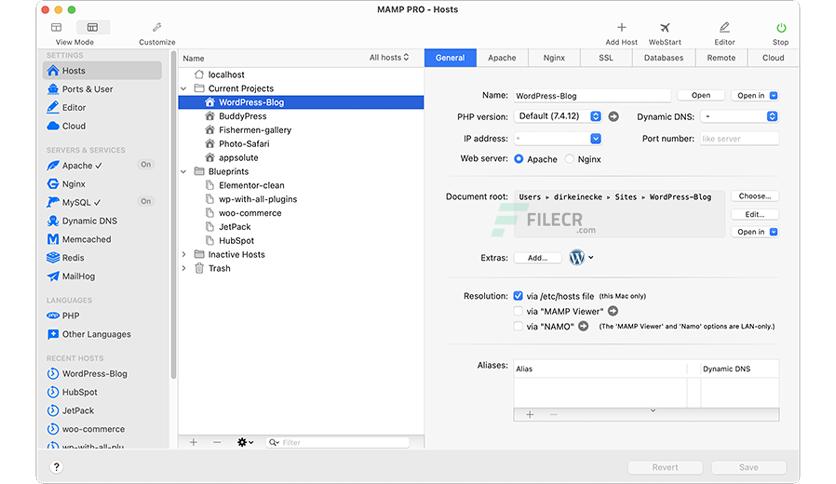Click the WordPress extras icon
836x484 pixels.
click(577, 257)
